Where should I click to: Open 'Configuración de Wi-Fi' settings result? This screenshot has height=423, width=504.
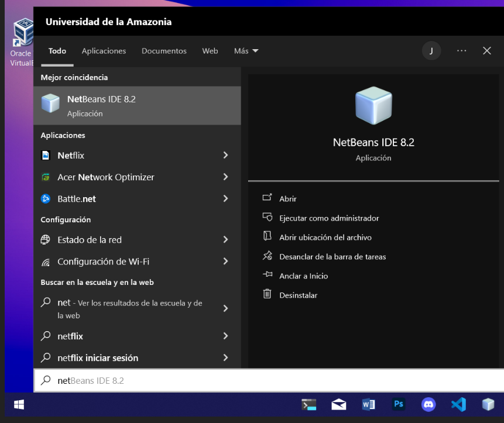137,262
